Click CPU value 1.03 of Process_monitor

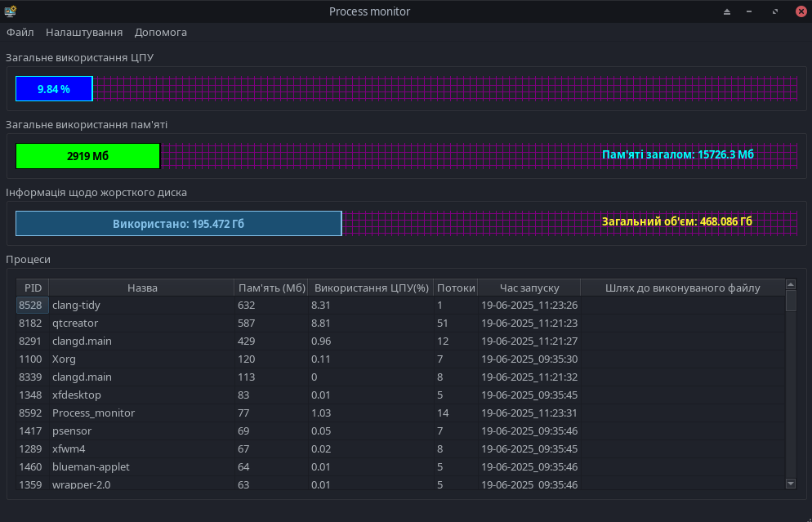click(x=321, y=413)
